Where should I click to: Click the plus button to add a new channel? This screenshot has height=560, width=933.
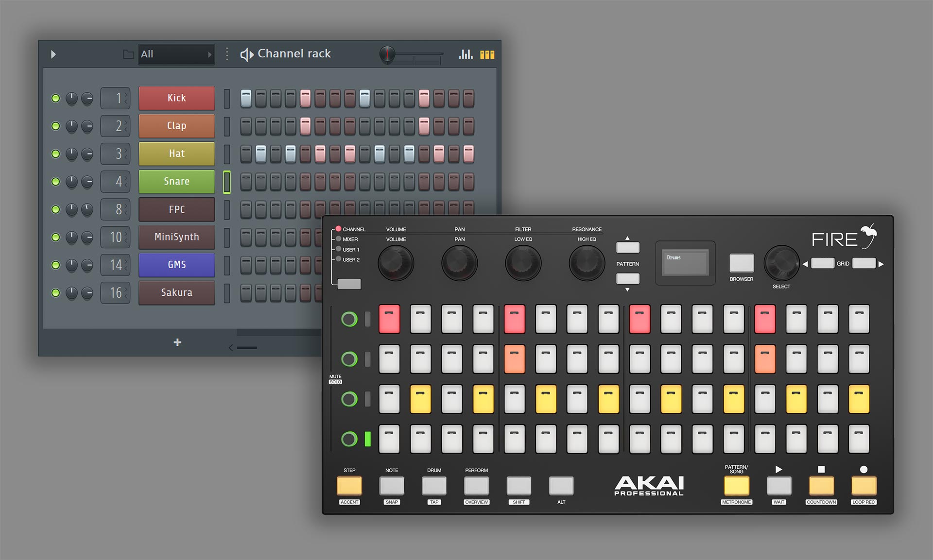point(177,342)
